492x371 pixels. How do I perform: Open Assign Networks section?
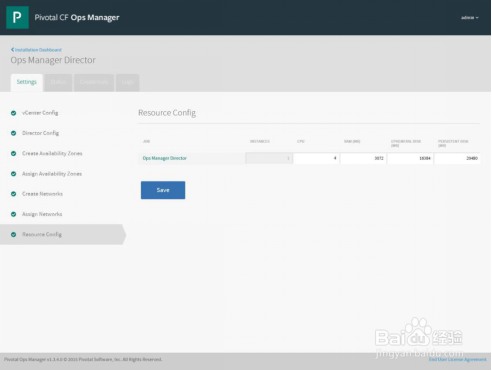[x=42, y=214]
